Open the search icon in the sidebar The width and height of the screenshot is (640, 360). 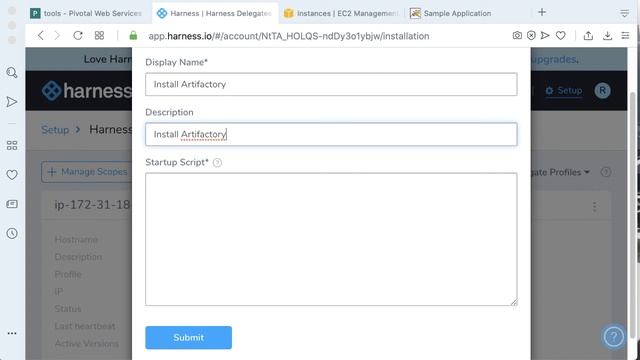12,73
